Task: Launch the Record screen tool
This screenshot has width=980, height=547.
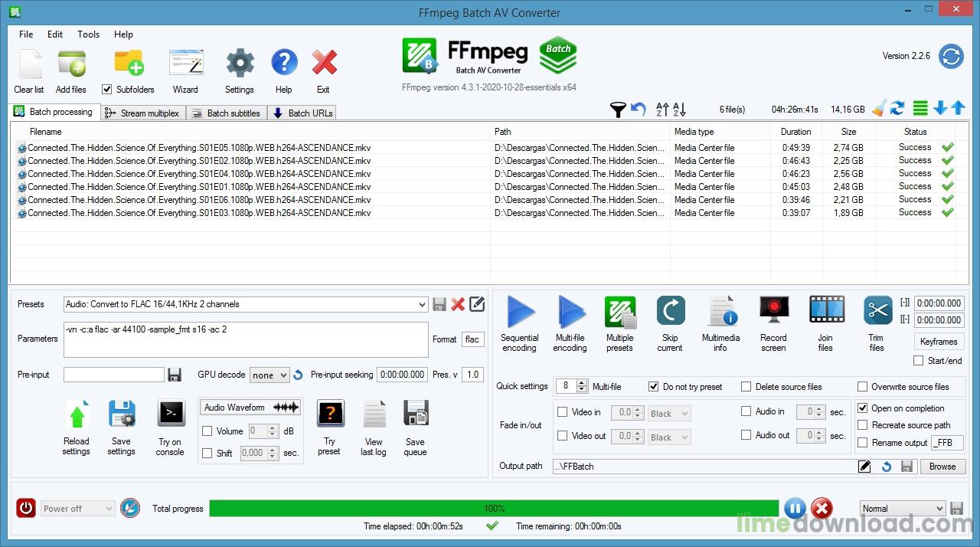Action: (x=773, y=313)
